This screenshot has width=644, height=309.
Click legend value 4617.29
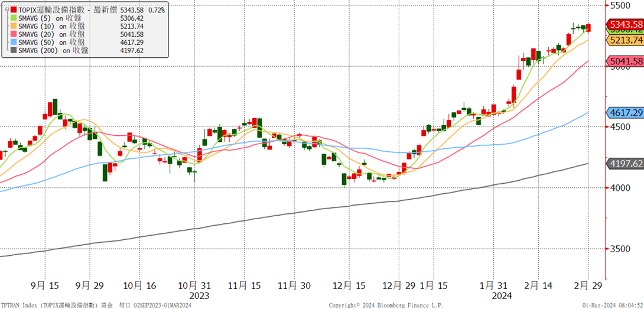click(131, 42)
